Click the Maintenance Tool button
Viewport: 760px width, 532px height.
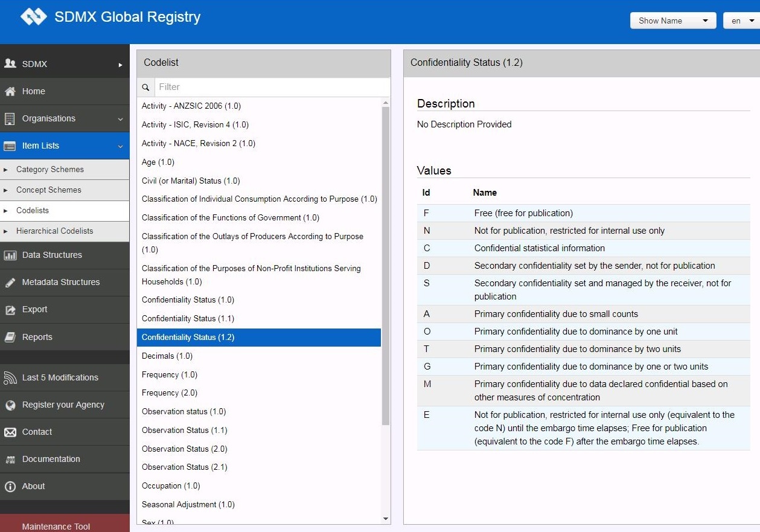tap(56, 526)
